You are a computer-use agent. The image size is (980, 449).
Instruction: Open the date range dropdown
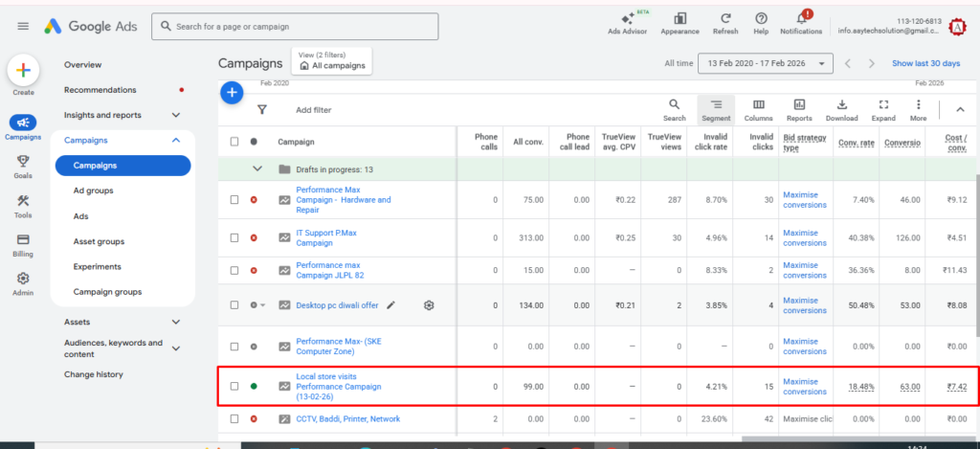coord(766,63)
